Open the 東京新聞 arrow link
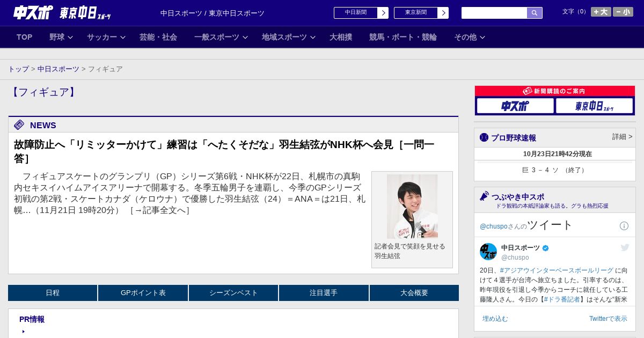Screen dimensions: 644x338 pos(443,13)
